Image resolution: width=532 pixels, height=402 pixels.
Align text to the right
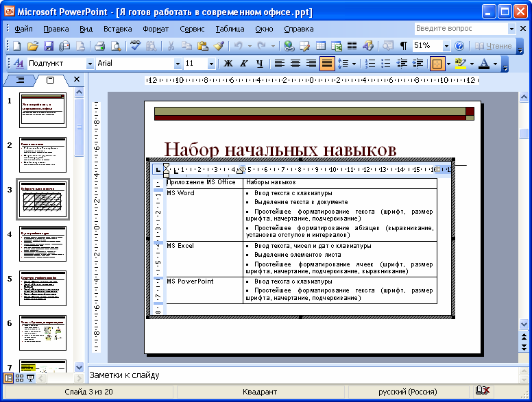pyautogui.click(x=311, y=64)
